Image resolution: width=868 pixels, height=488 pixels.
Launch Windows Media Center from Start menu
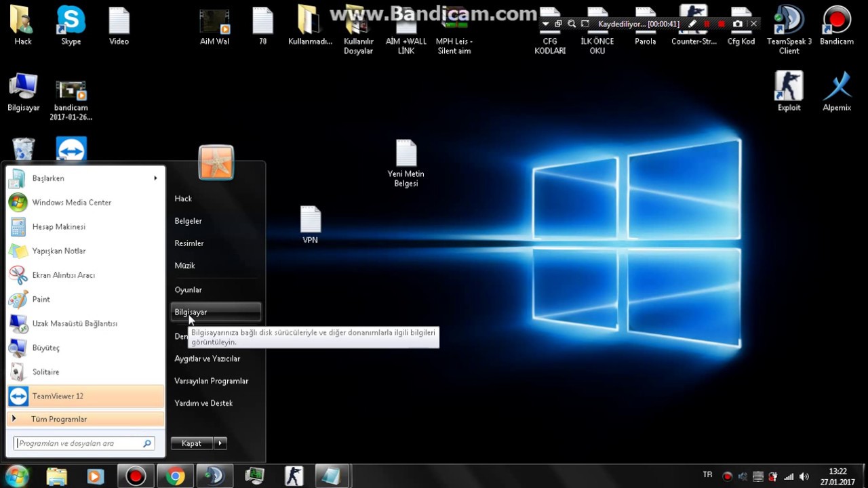[x=85, y=203]
